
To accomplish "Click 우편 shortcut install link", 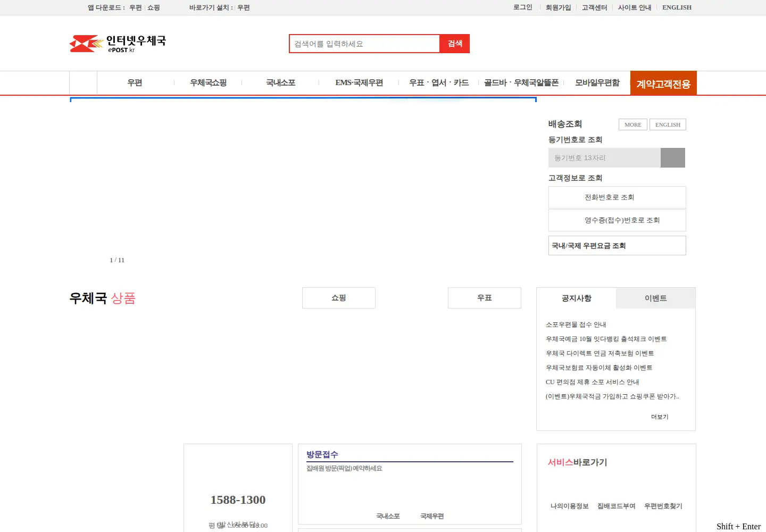I will (244, 7).
